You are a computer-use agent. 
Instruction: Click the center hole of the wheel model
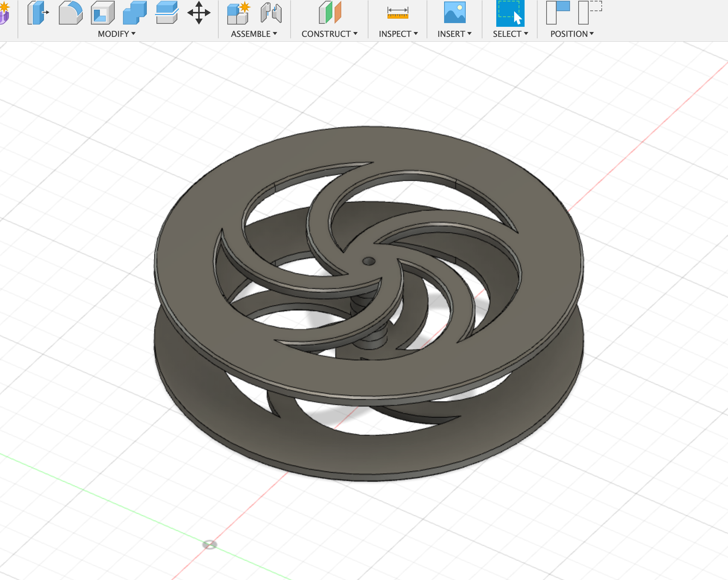[x=369, y=261]
